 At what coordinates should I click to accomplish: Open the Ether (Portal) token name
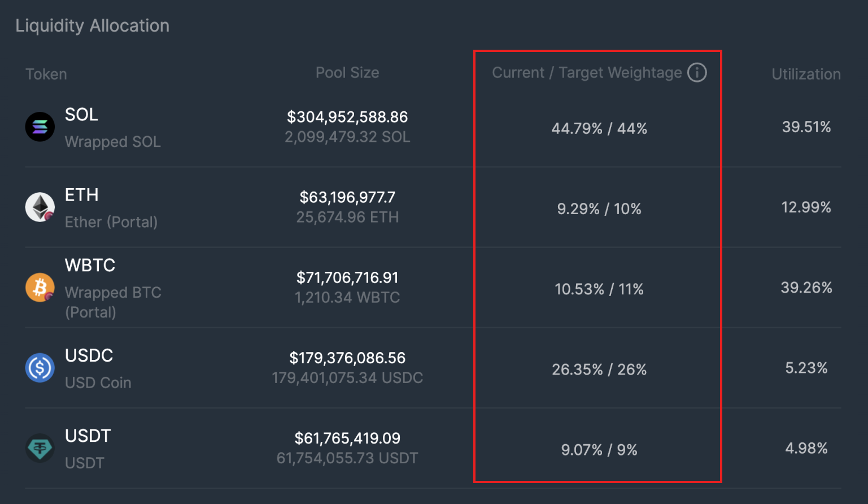(x=111, y=222)
